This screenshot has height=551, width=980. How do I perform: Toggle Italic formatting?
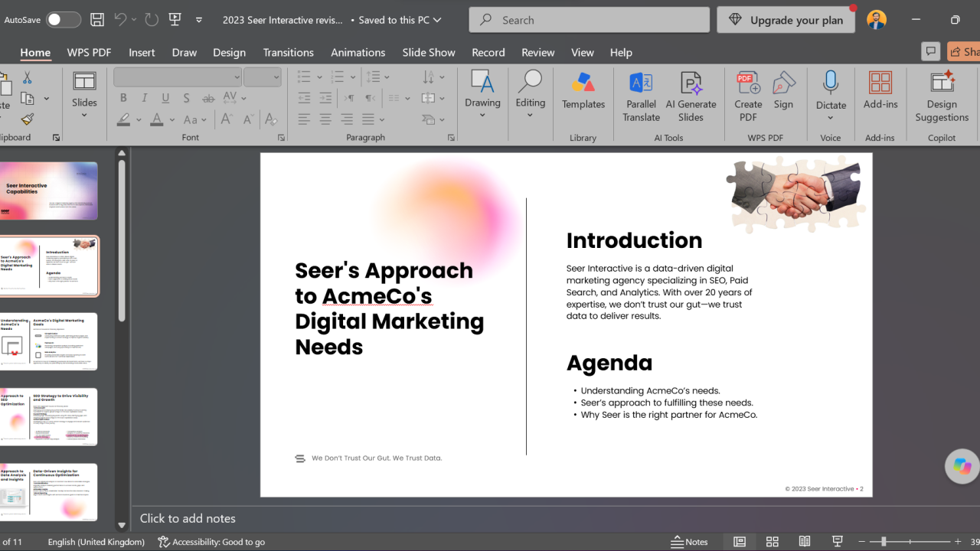[x=145, y=98]
